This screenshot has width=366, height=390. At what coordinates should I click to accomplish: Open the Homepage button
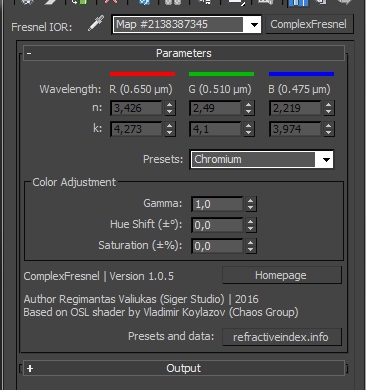click(x=282, y=275)
